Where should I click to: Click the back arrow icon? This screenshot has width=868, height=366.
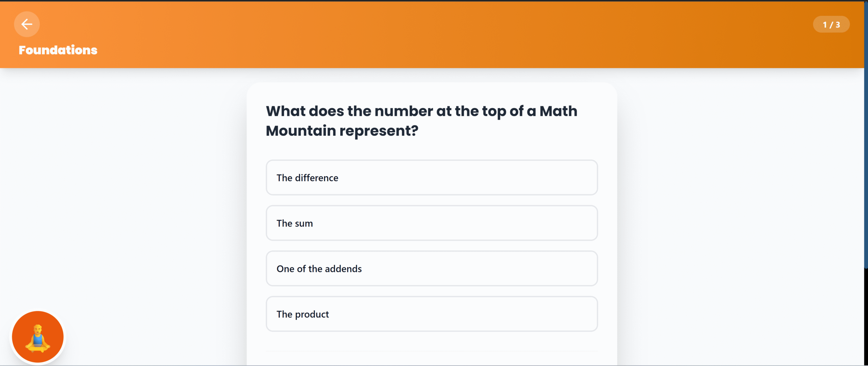click(x=27, y=24)
